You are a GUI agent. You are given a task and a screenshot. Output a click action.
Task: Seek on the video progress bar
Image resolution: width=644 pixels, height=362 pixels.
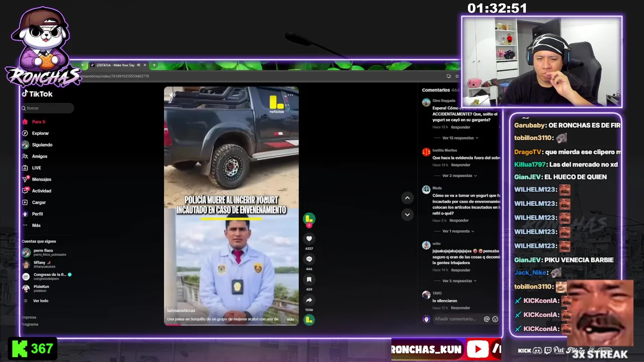(x=231, y=325)
